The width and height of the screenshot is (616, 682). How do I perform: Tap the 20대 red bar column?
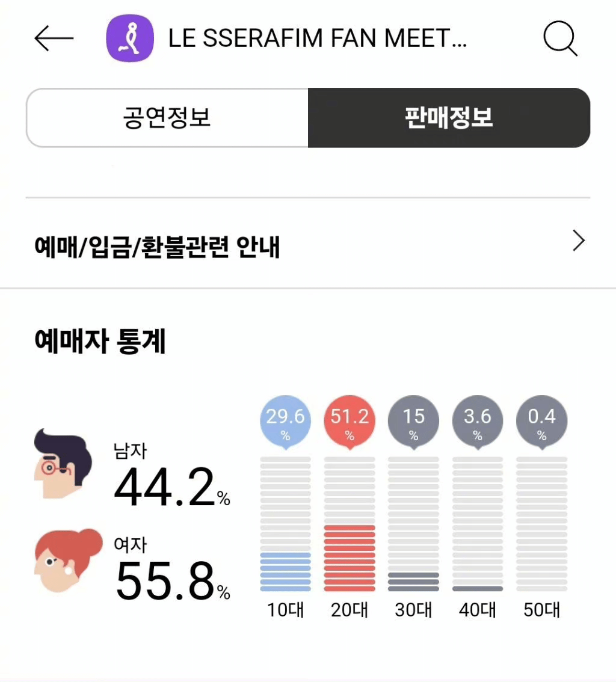[350, 524]
